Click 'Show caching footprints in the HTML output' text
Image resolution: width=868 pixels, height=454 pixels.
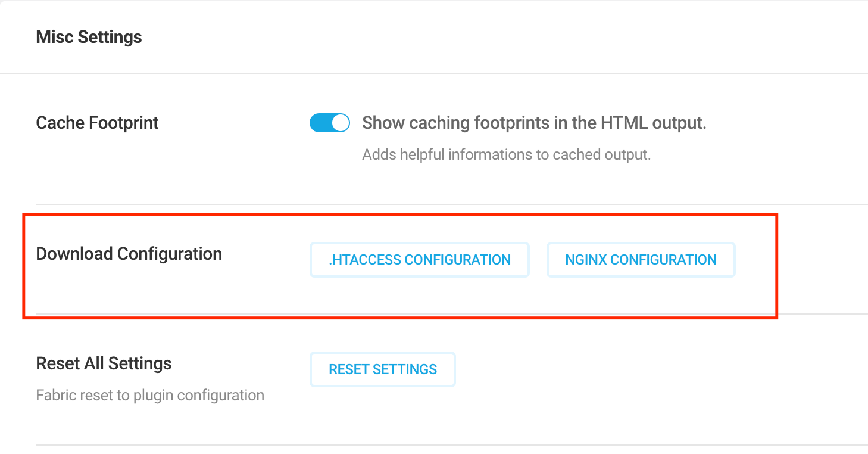(534, 122)
